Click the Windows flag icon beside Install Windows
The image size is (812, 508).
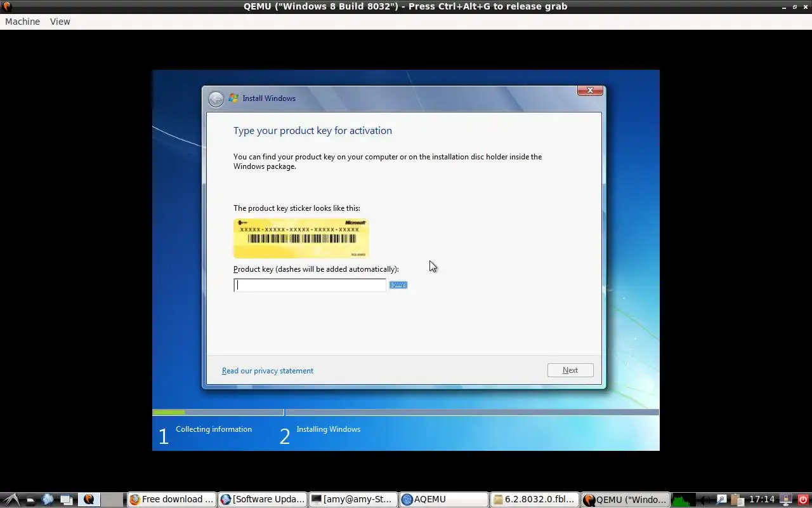[x=233, y=98]
